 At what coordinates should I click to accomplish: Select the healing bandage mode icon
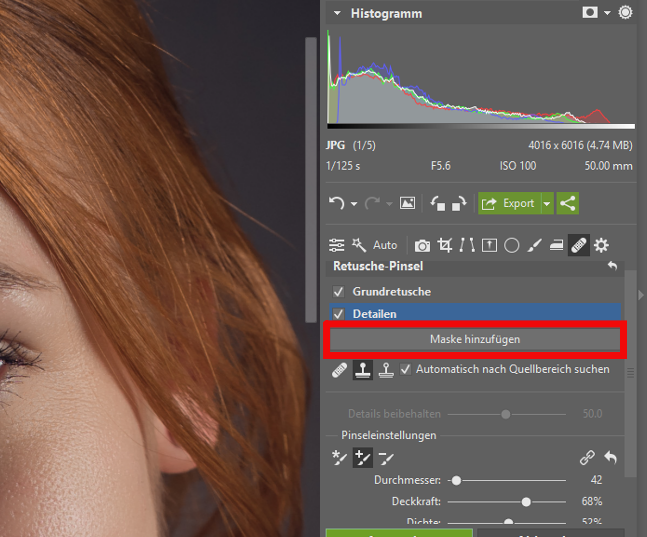point(340,370)
